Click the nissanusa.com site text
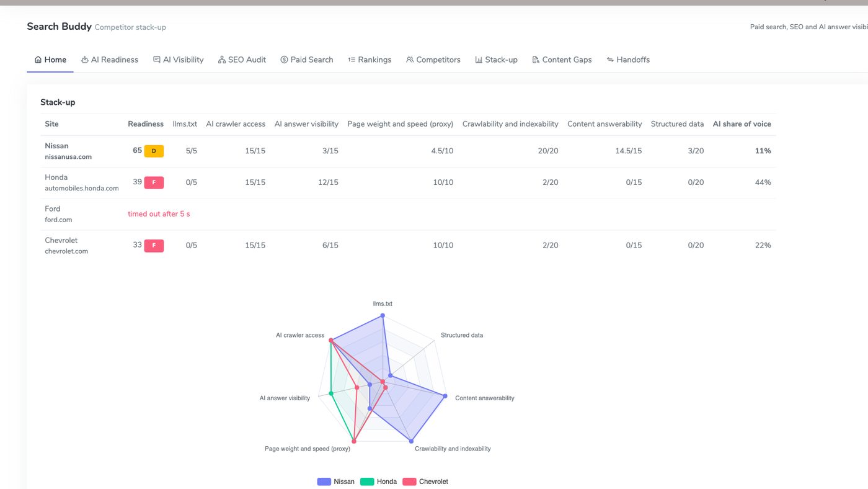Viewport: 868px width, 489px height. 68,157
